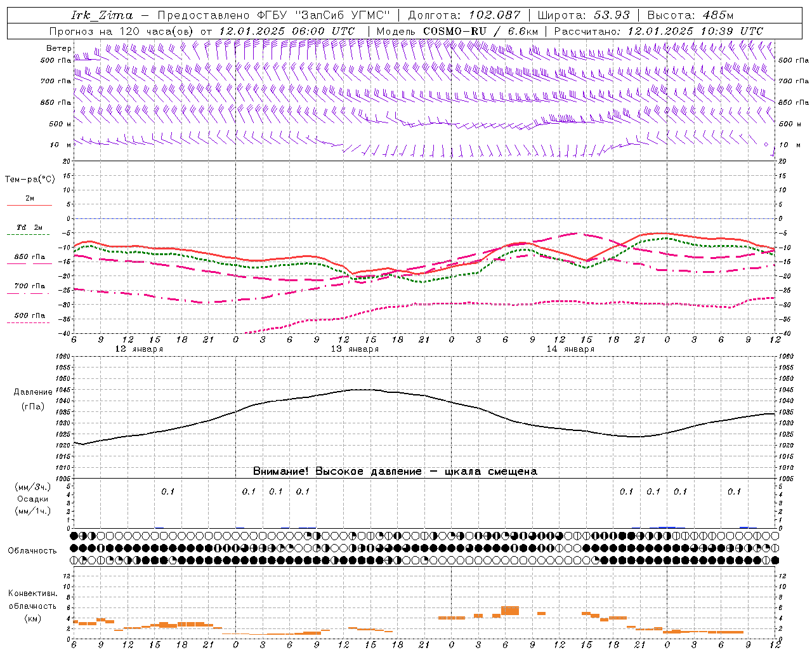Click the '(мм/1ч.)' precipitation unit label

[33, 511]
